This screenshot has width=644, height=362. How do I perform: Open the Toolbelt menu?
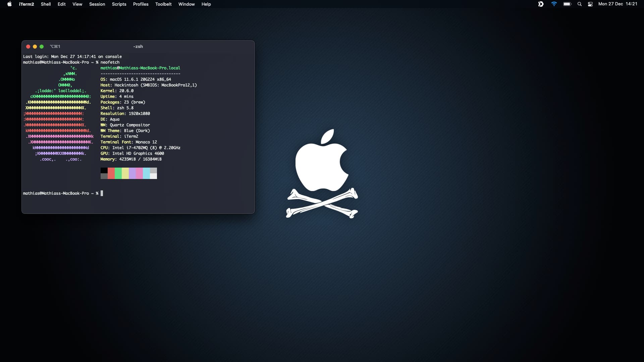(163, 4)
